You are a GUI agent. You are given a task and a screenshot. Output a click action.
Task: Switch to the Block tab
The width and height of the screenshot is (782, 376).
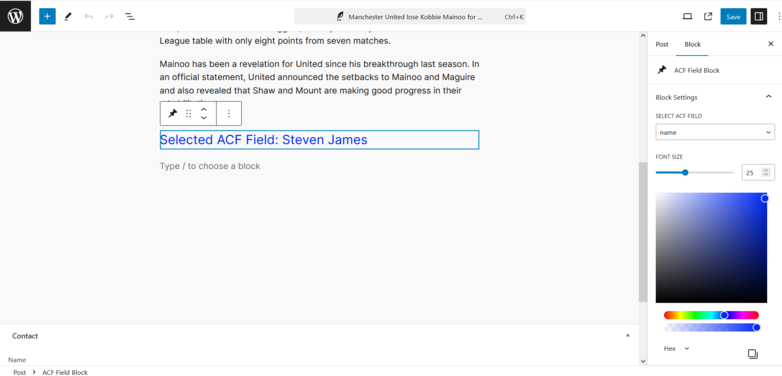[692, 44]
